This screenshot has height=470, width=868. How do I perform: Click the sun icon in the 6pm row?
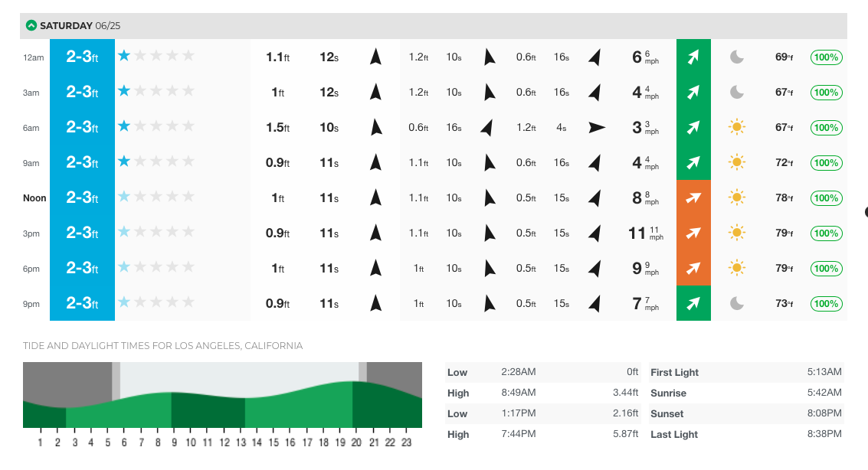click(x=737, y=268)
